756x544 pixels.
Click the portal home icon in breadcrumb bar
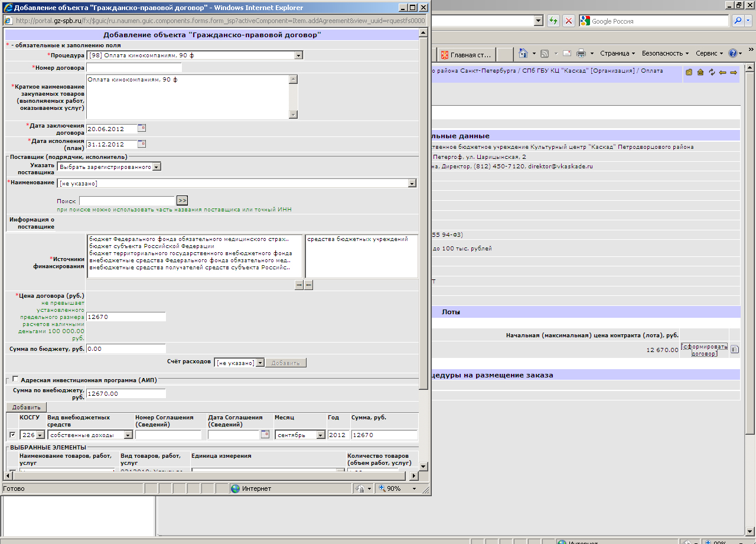[700, 72]
